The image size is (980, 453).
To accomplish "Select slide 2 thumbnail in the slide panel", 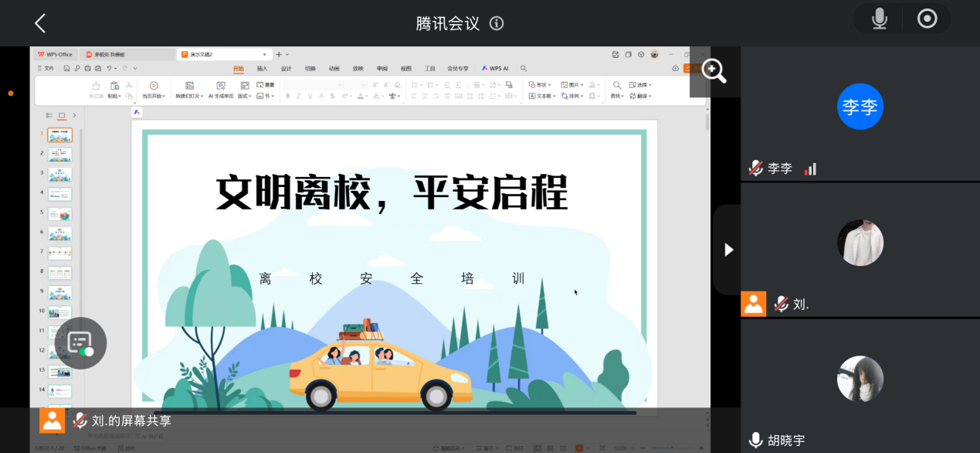I will coord(59,154).
